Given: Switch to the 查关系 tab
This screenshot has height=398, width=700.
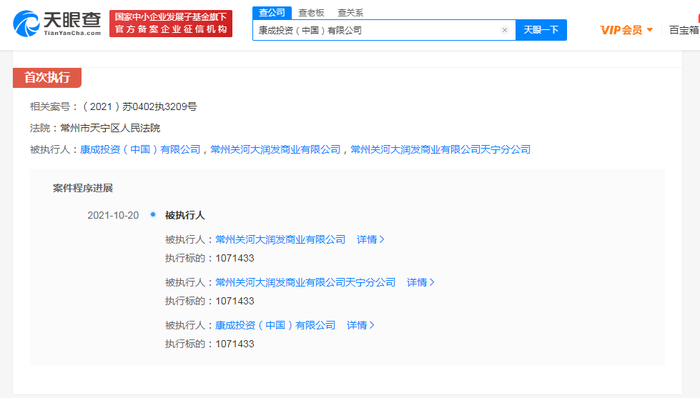Looking at the screenshot, I should click(x=350, y=13).
